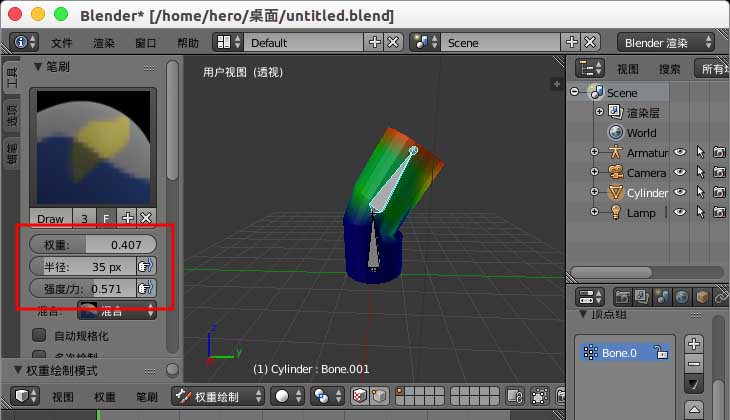Add a new vertex group
The height and width of the screenshot is (420, 730).
pyautogui.click(x=694, y=344)
